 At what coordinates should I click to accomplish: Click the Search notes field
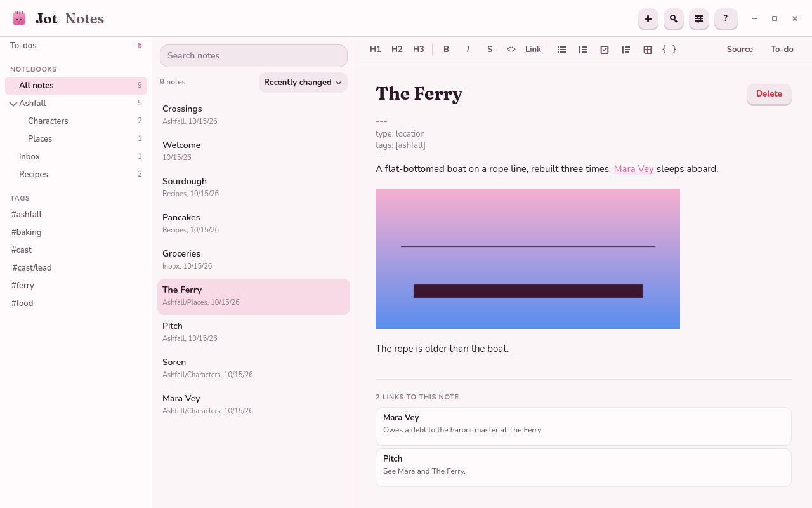click(x=254, y=56)
